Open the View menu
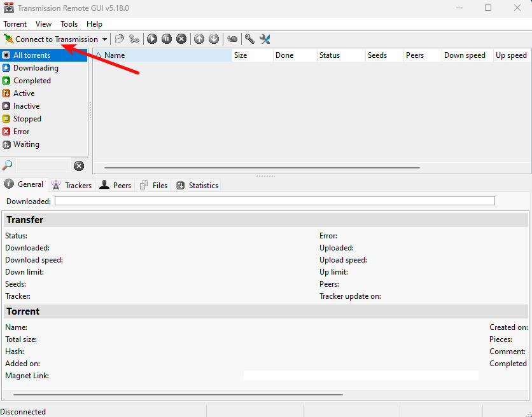The height and width of the screenshot is (417, 532). click(x=43, y=24)
